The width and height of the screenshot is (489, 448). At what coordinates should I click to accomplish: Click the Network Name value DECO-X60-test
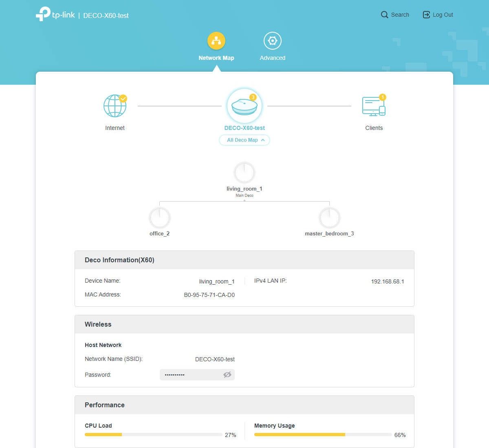[215, 359]
